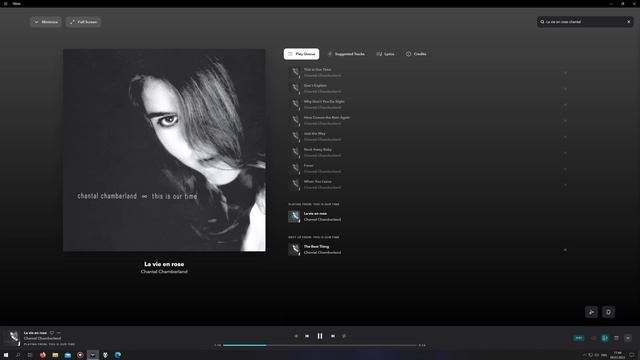Screen dimensions: 640x360
Task: Play 'Don't Explain' from the queue
Action: (428, 89)
